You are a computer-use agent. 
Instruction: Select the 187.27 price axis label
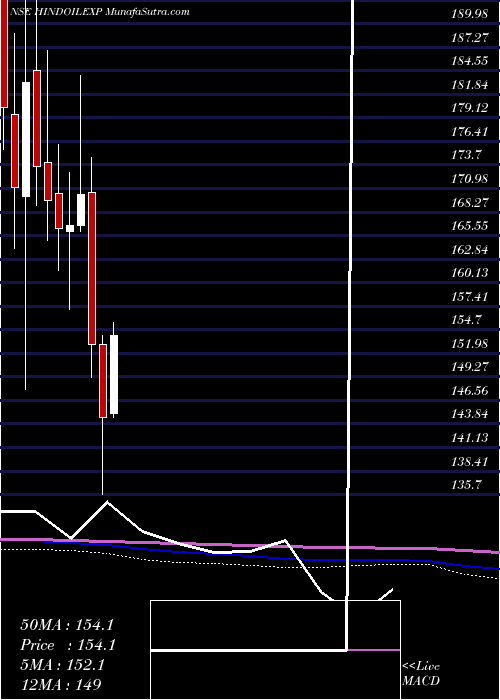tap(470, 38)
